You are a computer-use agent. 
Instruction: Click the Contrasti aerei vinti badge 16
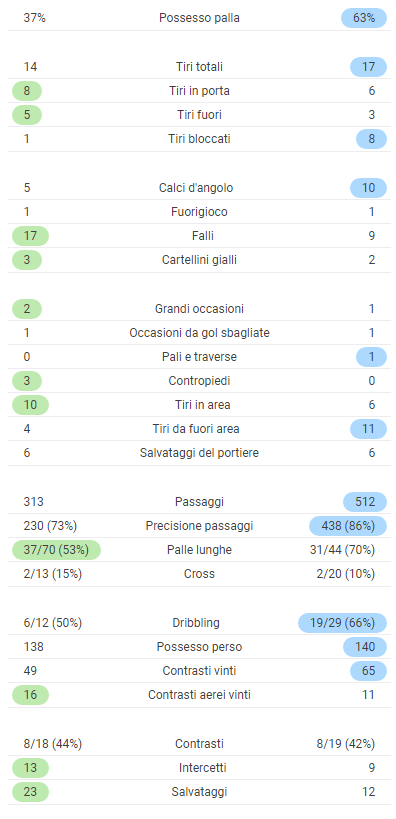30,696
